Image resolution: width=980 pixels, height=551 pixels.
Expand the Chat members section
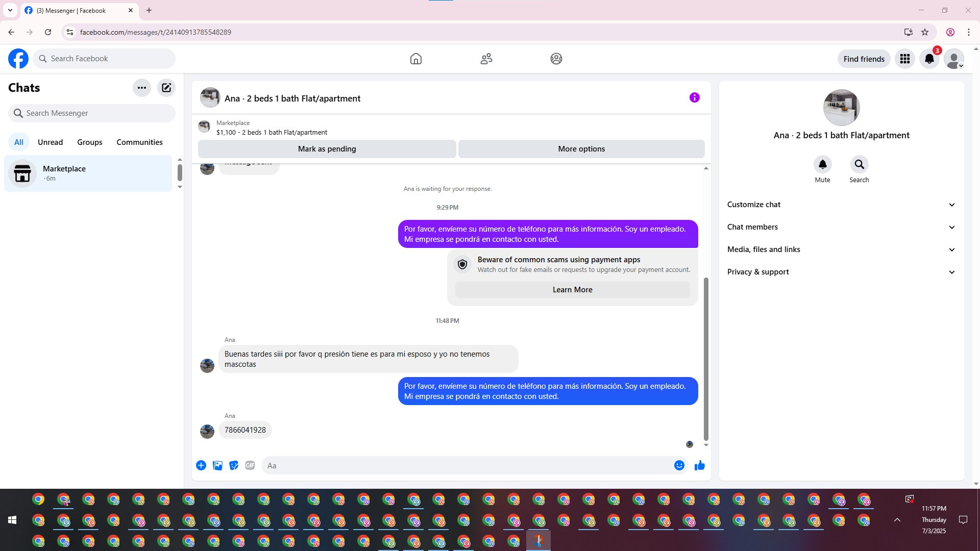(841, 227)
